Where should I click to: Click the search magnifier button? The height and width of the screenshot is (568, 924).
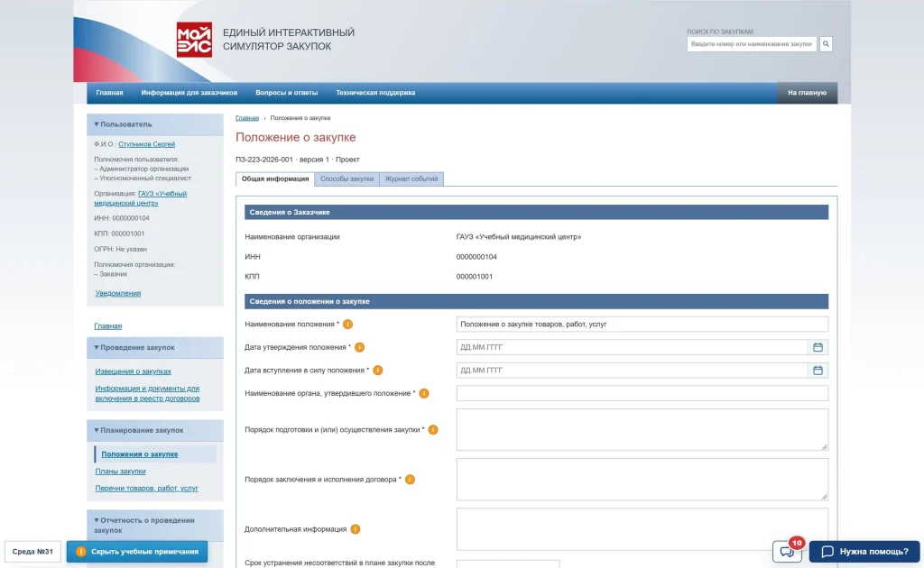click(826, 43)
